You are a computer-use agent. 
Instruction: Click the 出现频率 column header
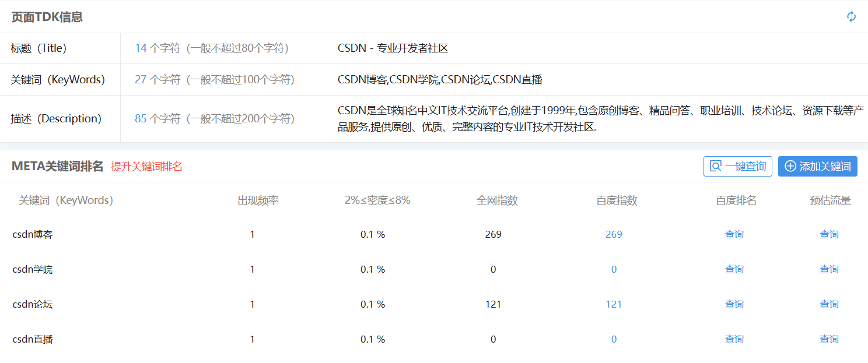click(x=258, y=200)
